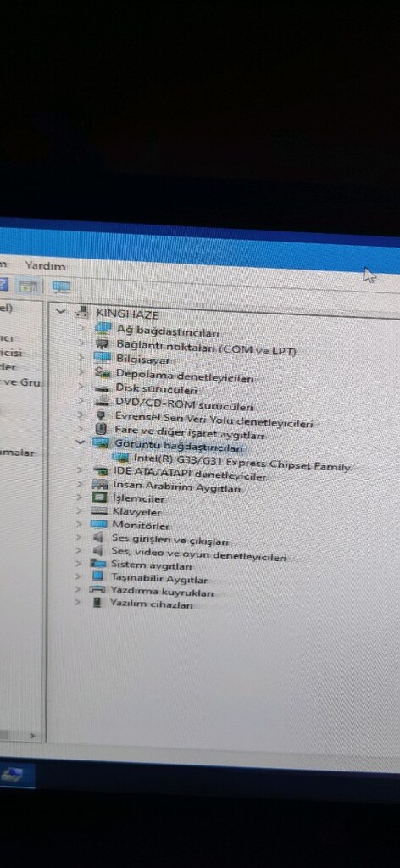
Task: Click the İşlemciler processor icon
Action: [99, 498]
